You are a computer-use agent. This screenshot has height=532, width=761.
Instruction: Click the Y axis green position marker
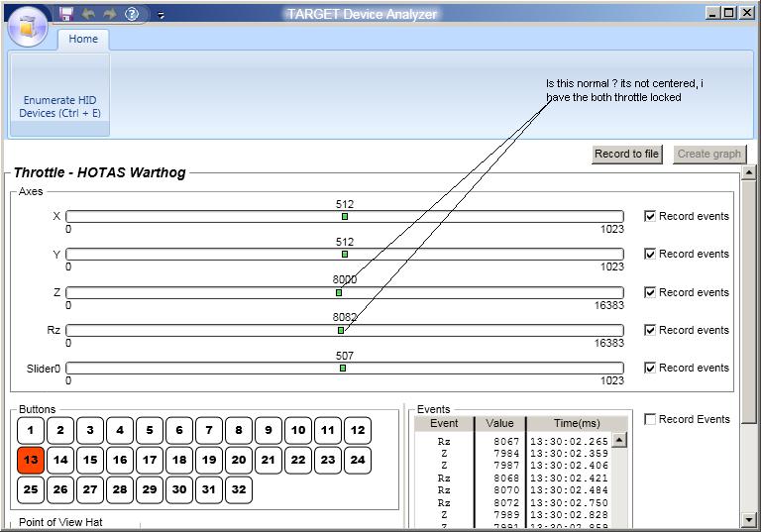[x=345, y=255]
